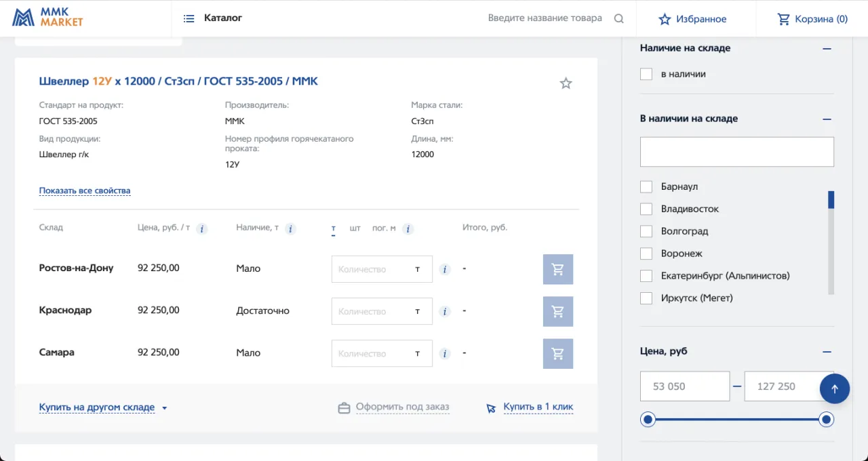Check the 'в наличии' checkbox
This screenshot has height=461, width=868.
(x=646, y=74)
